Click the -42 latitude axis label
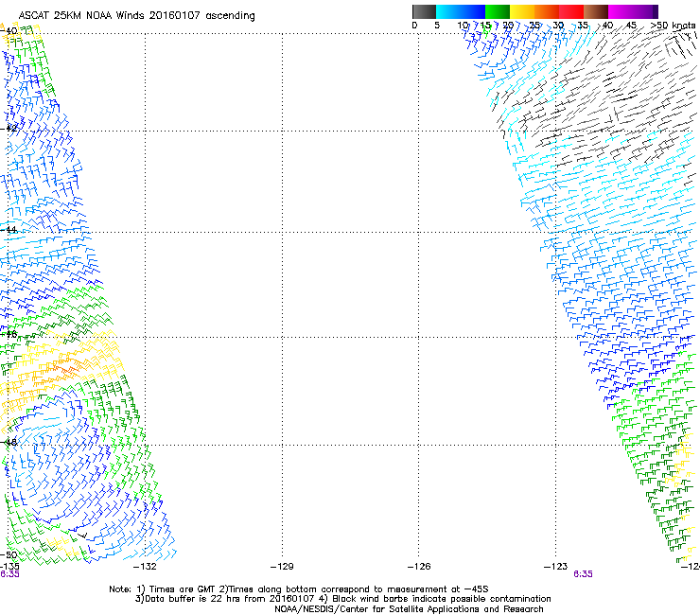This screenshot has height=615, width=700. pyautogui.click(x=9, y=128)
